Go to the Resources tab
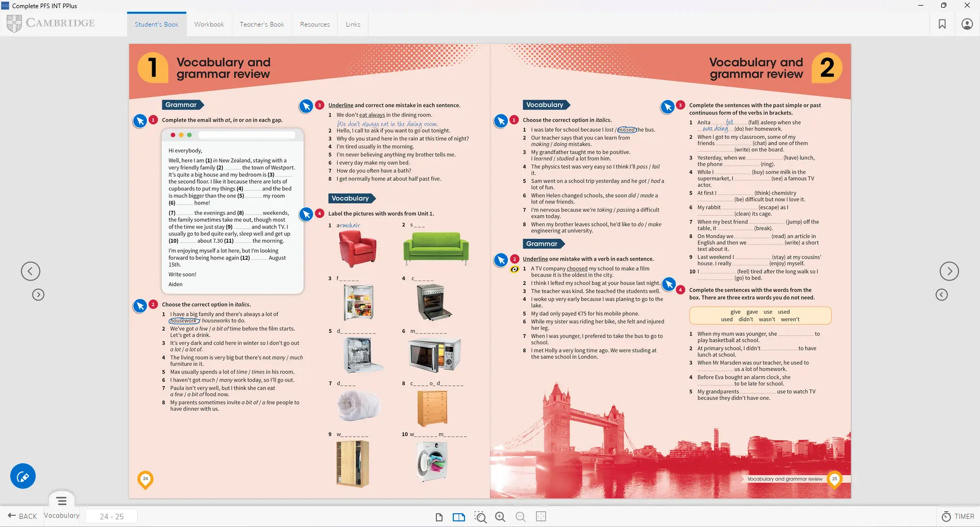Screen dimensions: 980x527 point(315,24)
